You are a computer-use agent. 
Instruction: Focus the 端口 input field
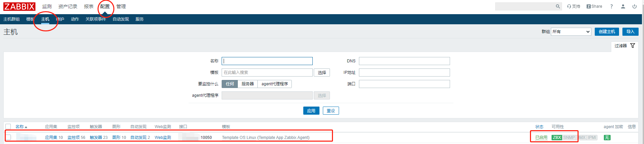[x=404, y=84]
